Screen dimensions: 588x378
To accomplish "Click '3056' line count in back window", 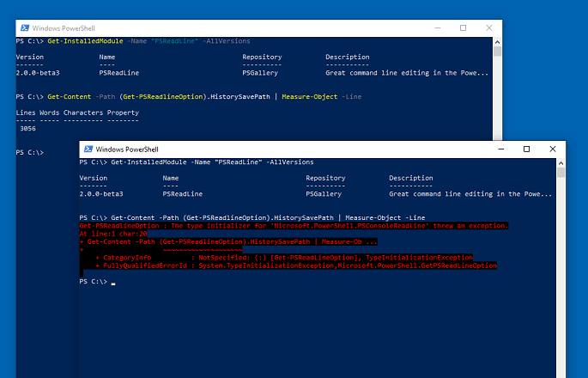I will point(27,128).
